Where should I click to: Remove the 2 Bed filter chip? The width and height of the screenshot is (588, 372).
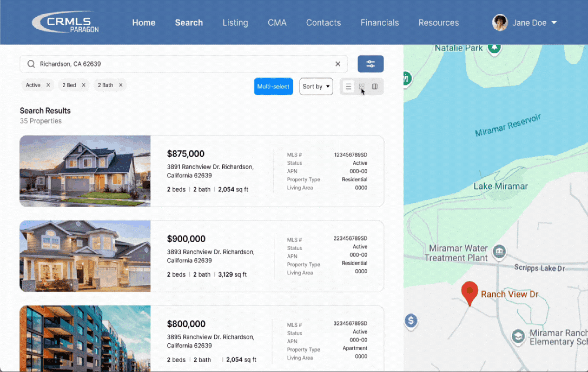(x=83, y=85)
